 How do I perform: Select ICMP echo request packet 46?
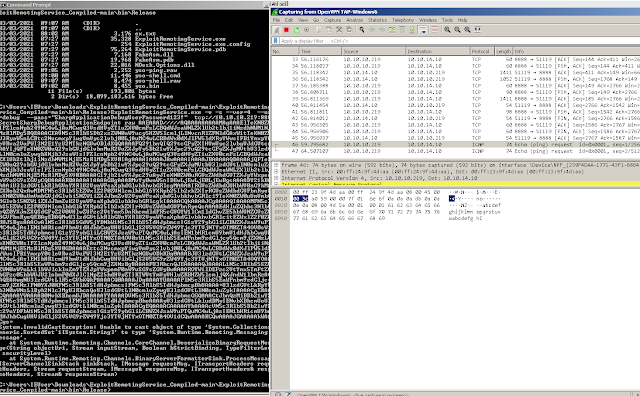pyautogui.click(x=456, y=145)
